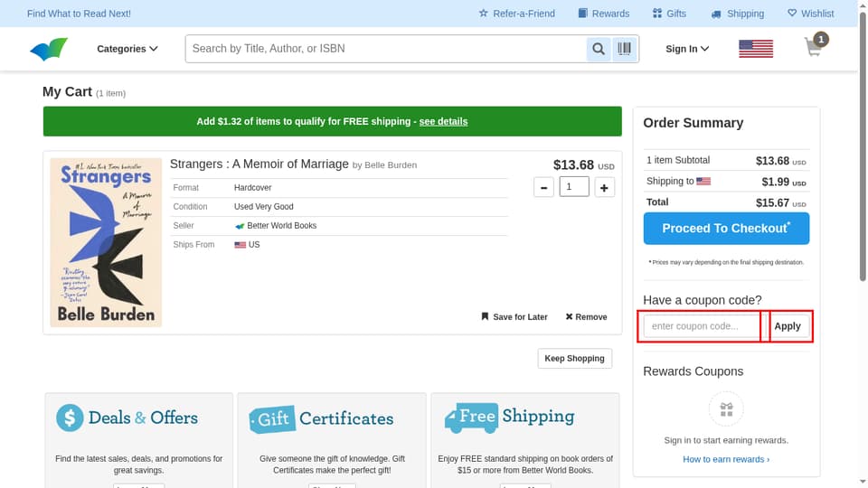
Task: Remove the item from cart
Action: (x=586, y=317)
